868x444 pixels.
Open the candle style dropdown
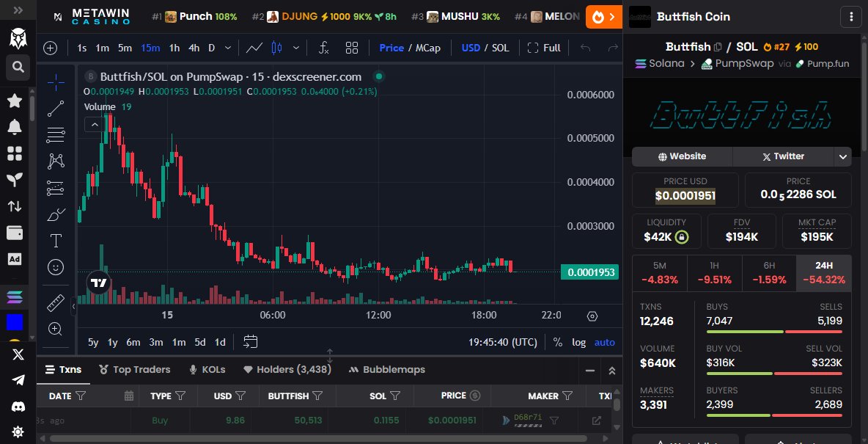click(295, 47)
